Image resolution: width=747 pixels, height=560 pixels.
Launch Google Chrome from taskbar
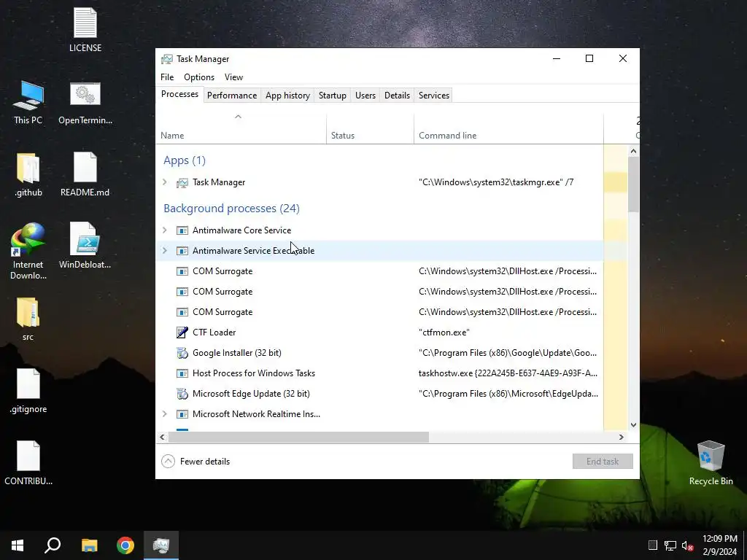point(125,545)
